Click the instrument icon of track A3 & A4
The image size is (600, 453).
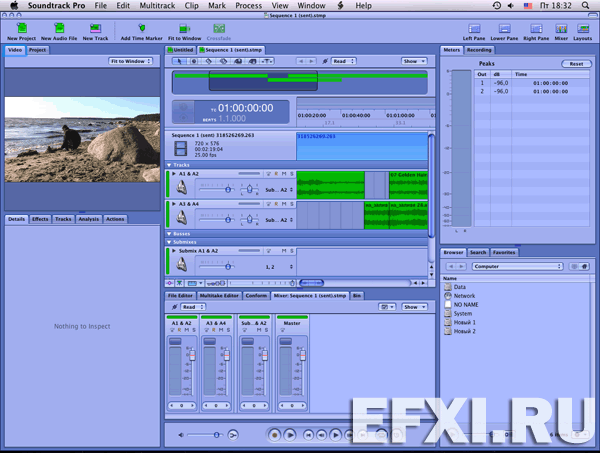182,218
